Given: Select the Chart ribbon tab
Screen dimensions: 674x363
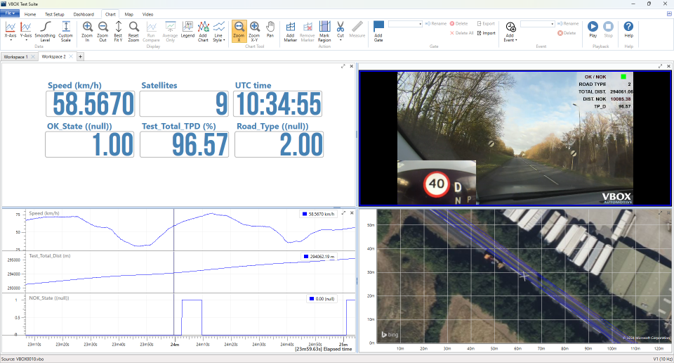Looking at the screenshot, I should tap(110, 14).
